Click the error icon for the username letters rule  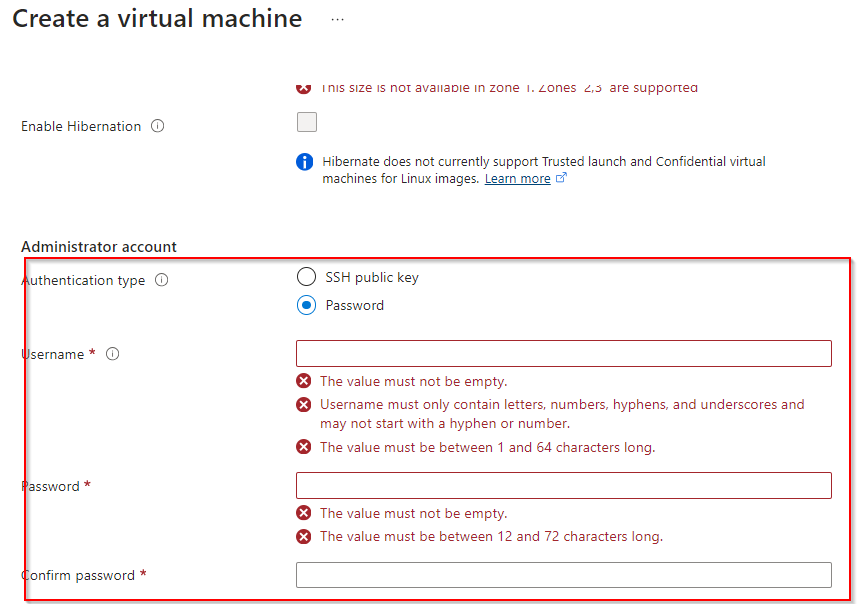(x=304, y=405)
